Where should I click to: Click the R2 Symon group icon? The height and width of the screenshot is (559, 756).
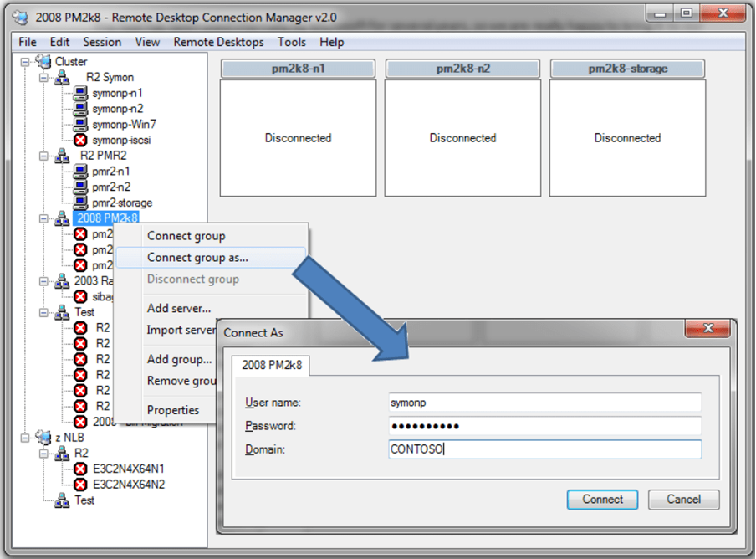click(x=63, y=78)
